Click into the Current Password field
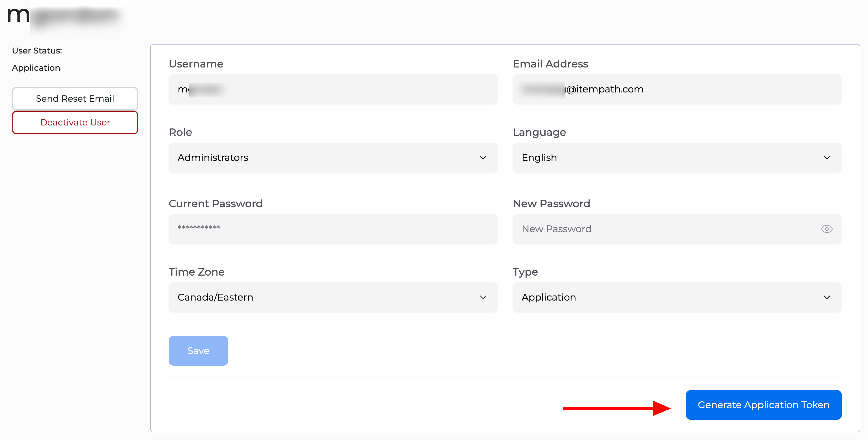 pyautogui.click(x=333, y=229)
